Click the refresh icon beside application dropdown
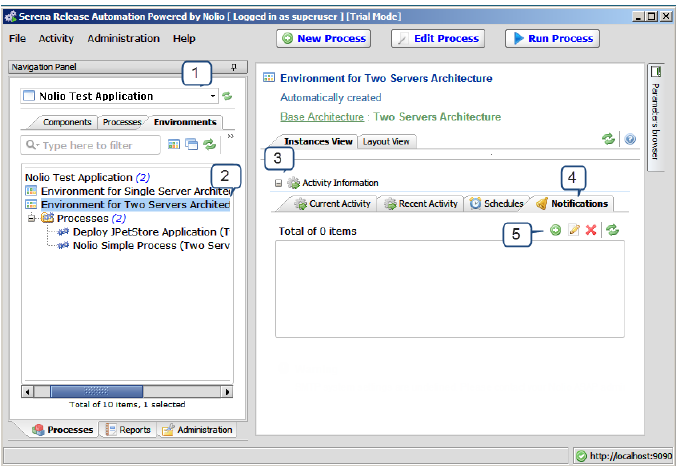Image resolution: width=677 pixels, height=472 pixels. click(x=227, y=96)
